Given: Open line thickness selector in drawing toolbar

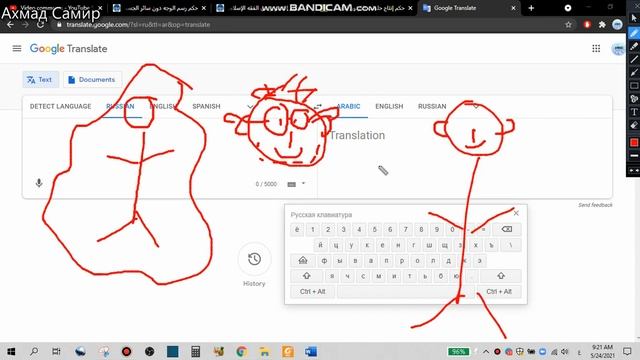Looking at the screenshot, I should click(x=633, y=156).
